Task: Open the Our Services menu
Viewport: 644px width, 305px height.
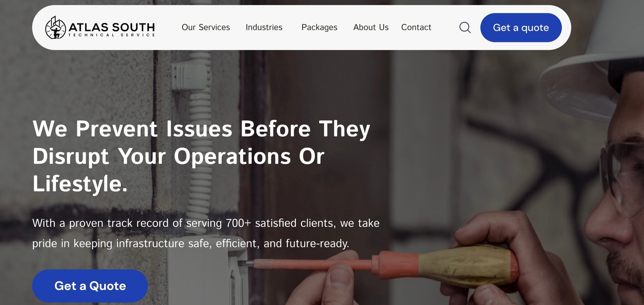Action: pyautogui.click(x=206, y=27)
